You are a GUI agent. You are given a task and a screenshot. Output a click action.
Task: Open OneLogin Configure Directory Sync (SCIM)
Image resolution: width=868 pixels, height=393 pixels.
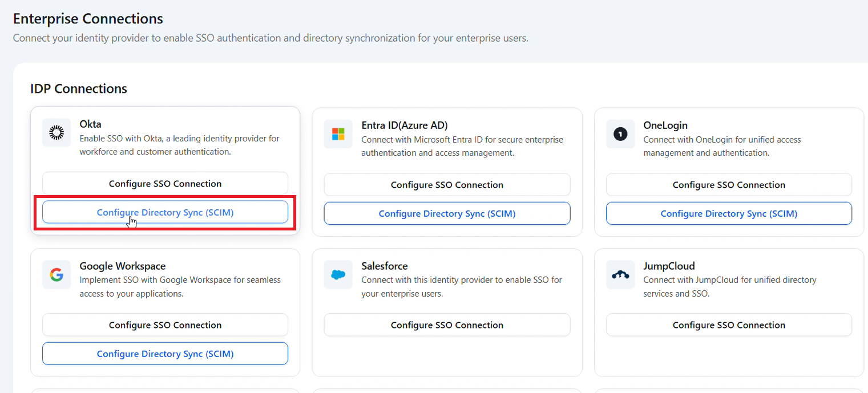pyautogui.click(x=729, y=213)
